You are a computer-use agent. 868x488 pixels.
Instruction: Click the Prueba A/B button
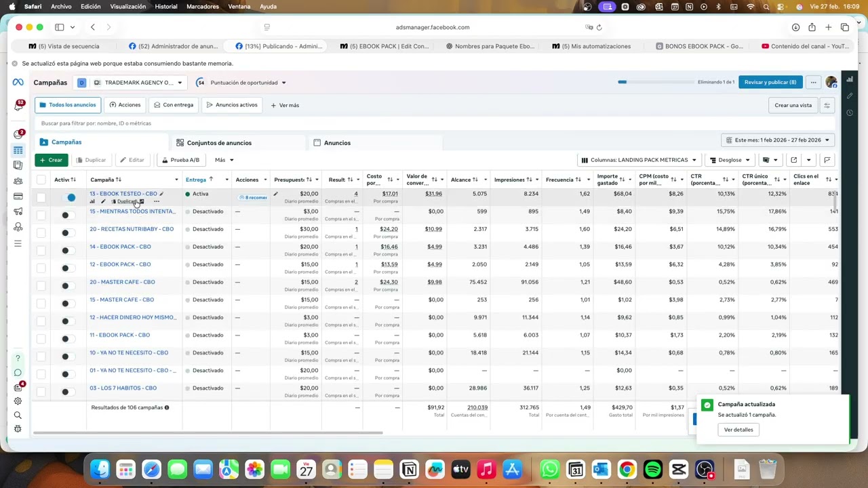point(181,160)
